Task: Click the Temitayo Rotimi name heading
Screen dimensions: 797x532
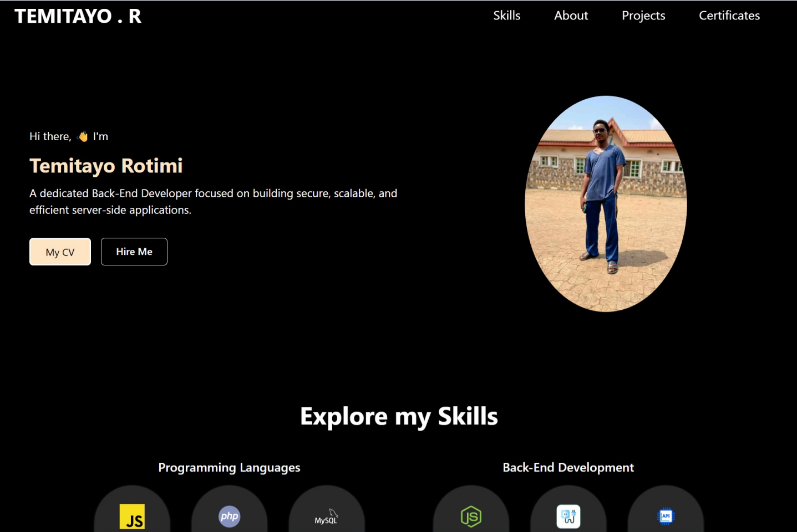Action: (106, 166)
